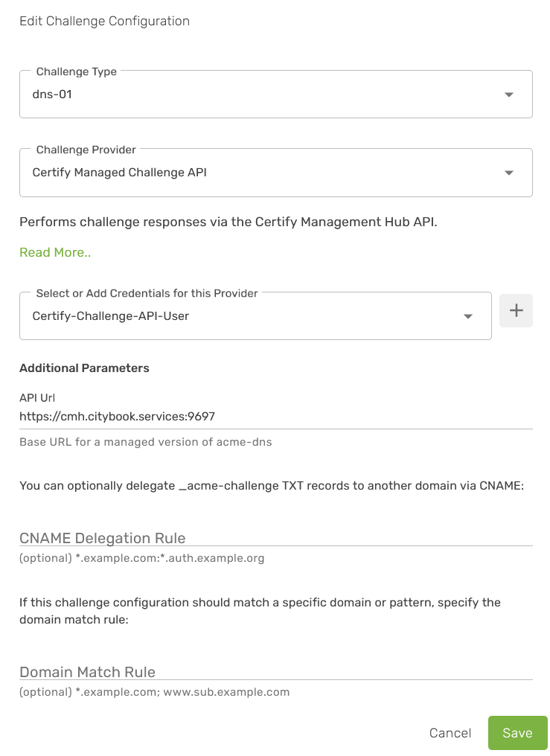Click the credentials dropdown arrow
The width and height of the screenshot is (550, 756).
[468, 316]
